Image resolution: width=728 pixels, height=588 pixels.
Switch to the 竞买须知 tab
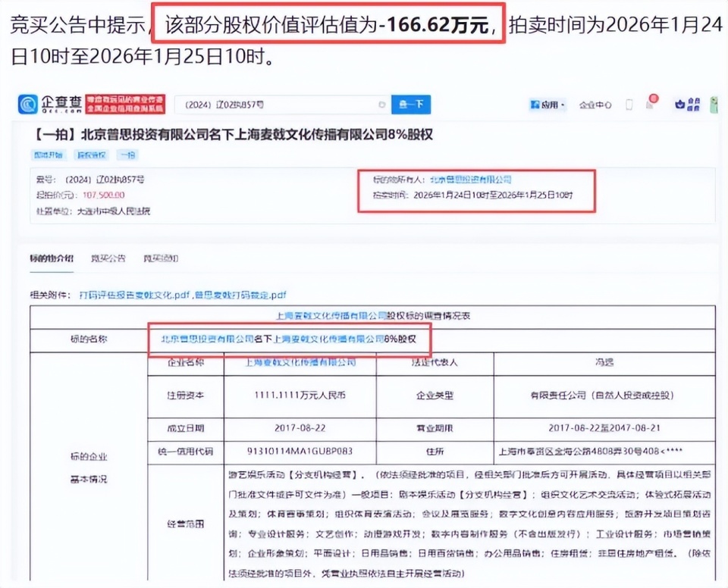(161, 258)
